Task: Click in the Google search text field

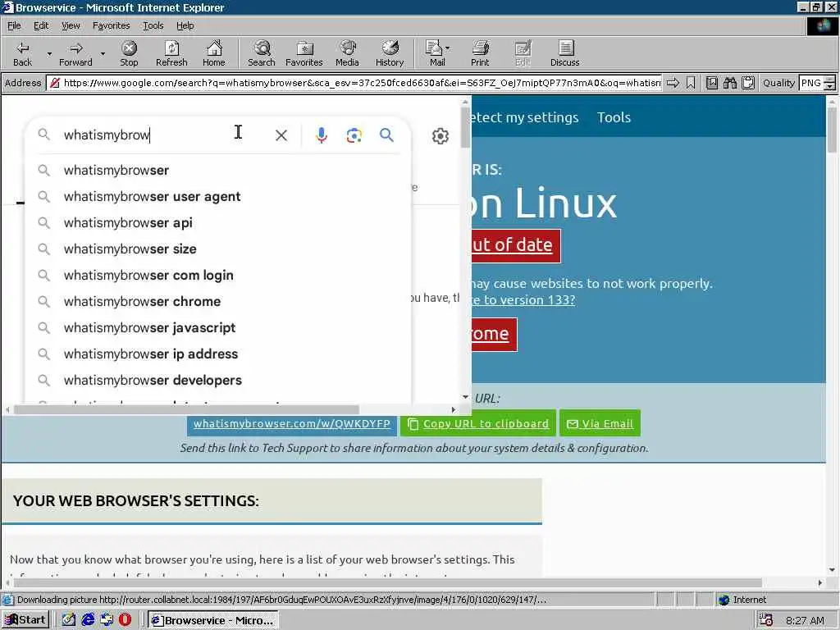Action: [x=161, y=135]
